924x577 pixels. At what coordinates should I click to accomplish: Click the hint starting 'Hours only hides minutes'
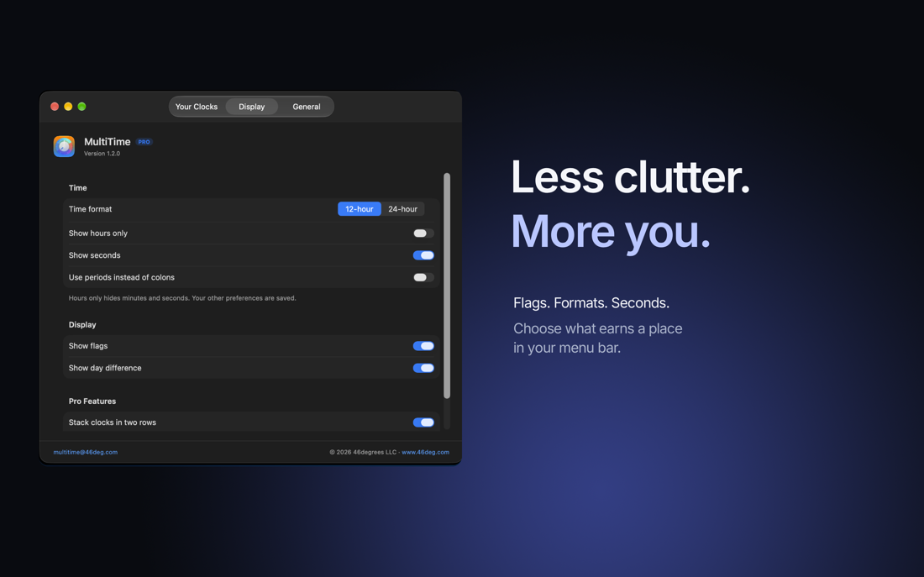point(182,298)
